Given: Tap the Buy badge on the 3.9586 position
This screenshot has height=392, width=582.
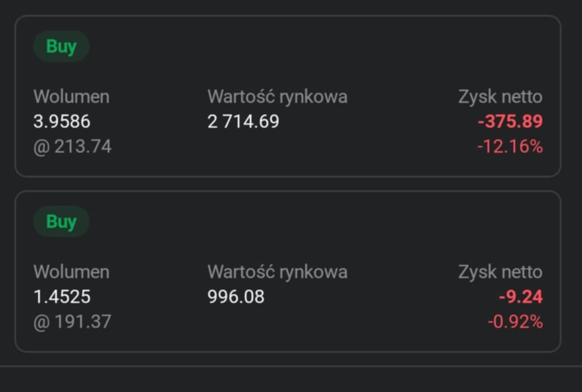Looking at the screenshot, I should tap(61, 46).
